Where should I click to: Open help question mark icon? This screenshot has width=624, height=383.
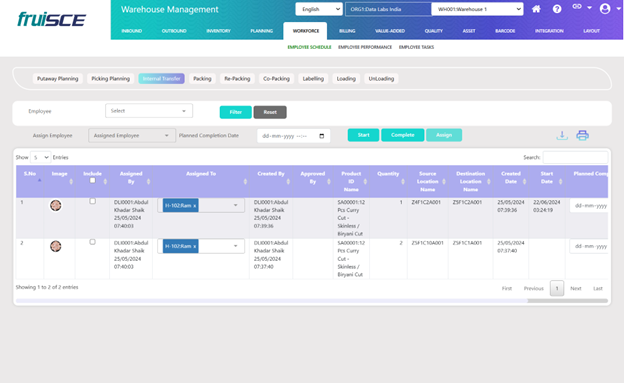[x=557, y=9]
